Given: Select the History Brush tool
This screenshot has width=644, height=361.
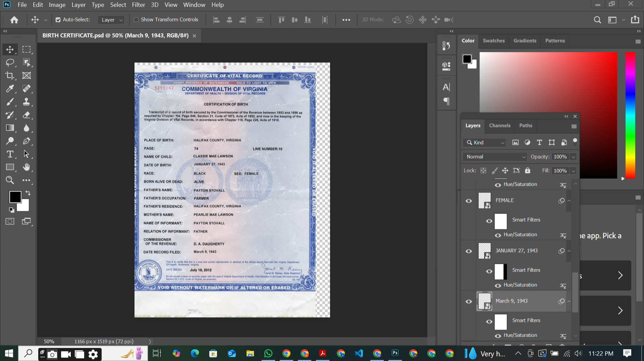Looking at the screenshot, I should tap(10, 115).
